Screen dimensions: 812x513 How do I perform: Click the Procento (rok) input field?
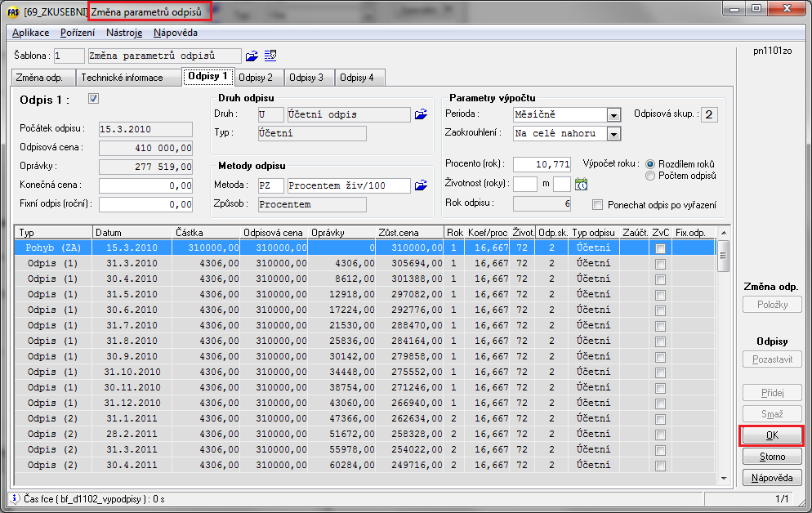(542, 164)
